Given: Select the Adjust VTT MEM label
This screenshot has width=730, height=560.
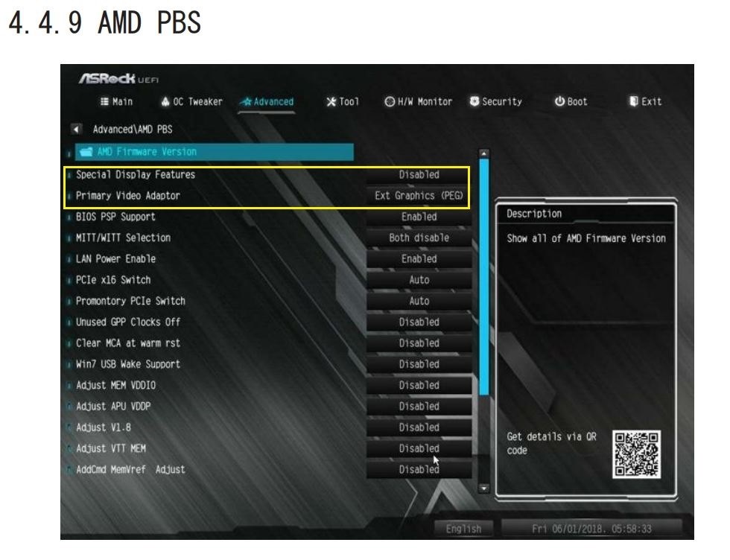Looking at the screenshot, I should (x=111, y=448).
